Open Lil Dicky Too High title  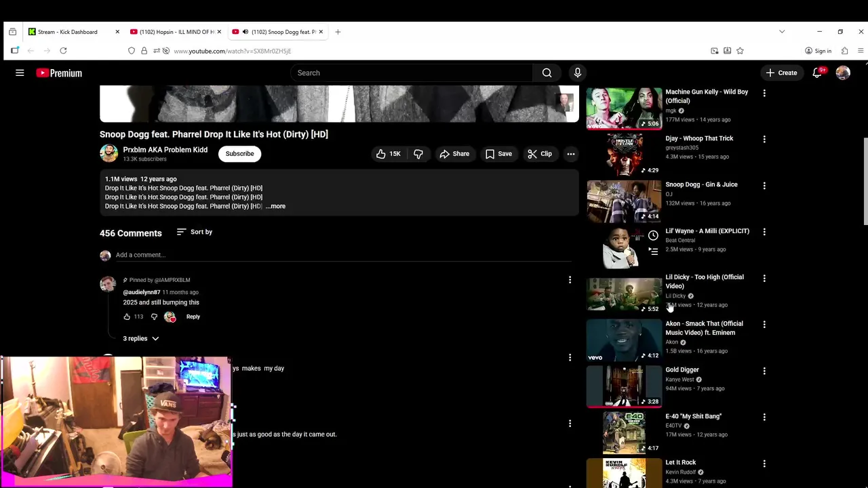pyautogui.click(x=705, y=281)
